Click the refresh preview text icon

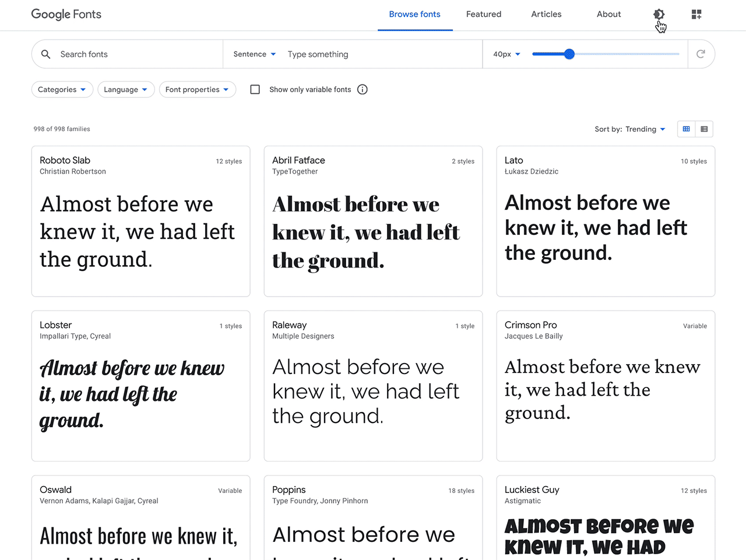tap(701, 54)
